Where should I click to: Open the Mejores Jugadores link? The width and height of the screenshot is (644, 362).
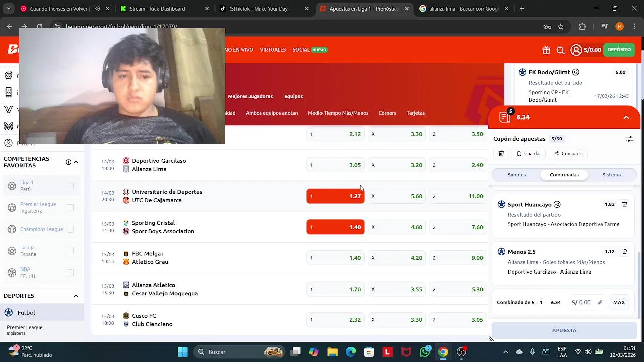250,96
